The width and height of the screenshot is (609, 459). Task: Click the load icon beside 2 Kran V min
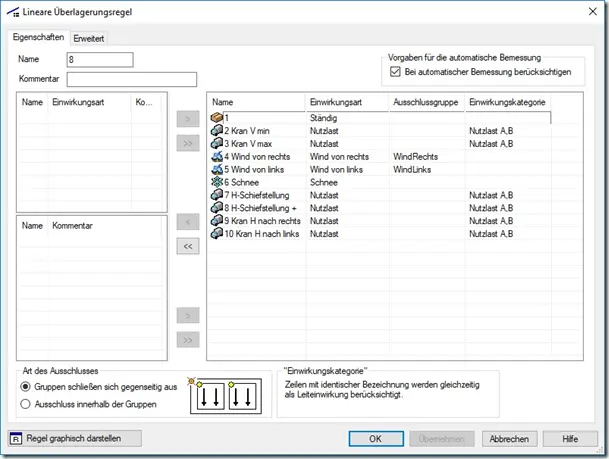pyautogui.click(x=217, y=130)
